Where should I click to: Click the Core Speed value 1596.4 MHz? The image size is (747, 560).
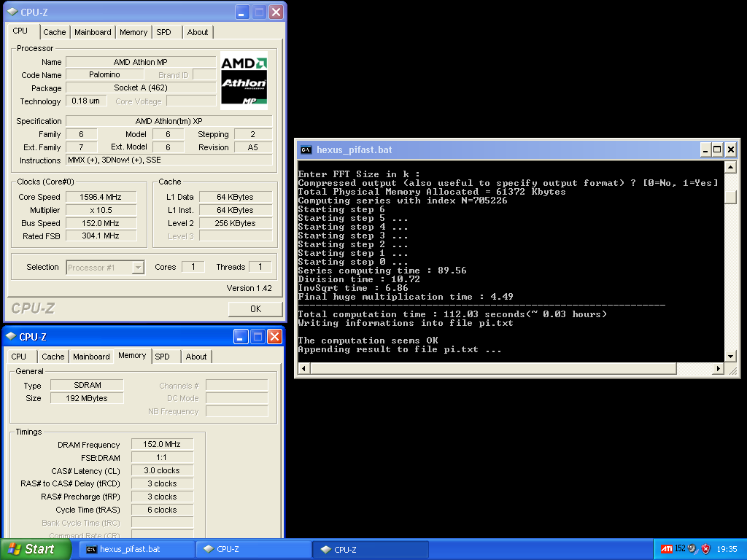point(101,197)
